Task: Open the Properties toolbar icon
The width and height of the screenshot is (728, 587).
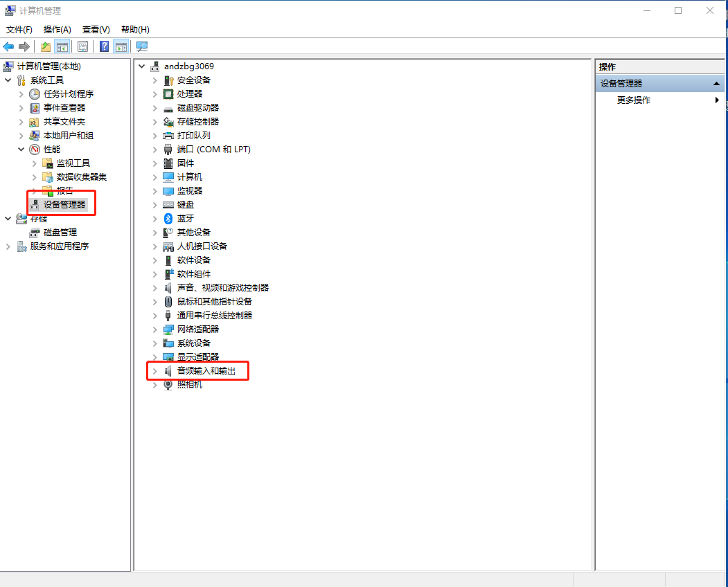Action: click(83, 46)
